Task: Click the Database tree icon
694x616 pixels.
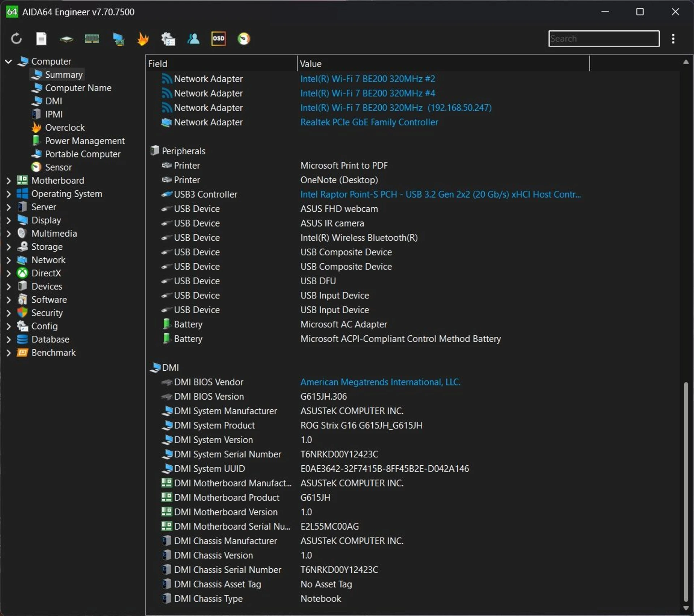Action: (x=22, y=340)
